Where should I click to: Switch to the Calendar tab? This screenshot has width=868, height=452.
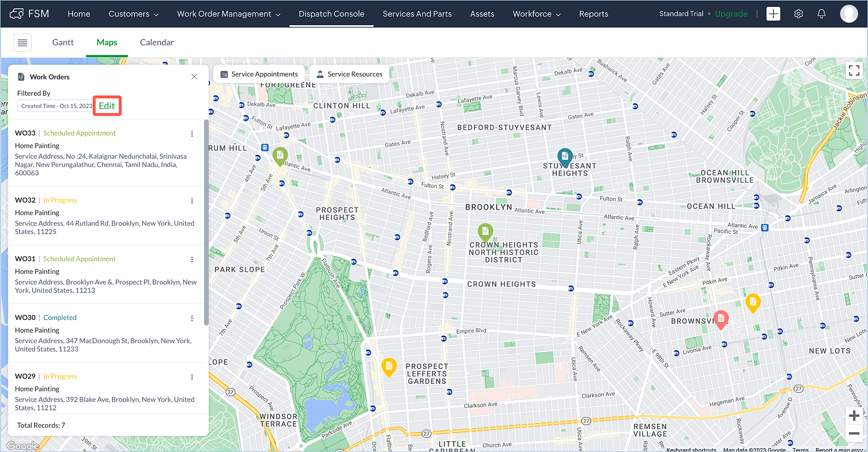[157, 43]
